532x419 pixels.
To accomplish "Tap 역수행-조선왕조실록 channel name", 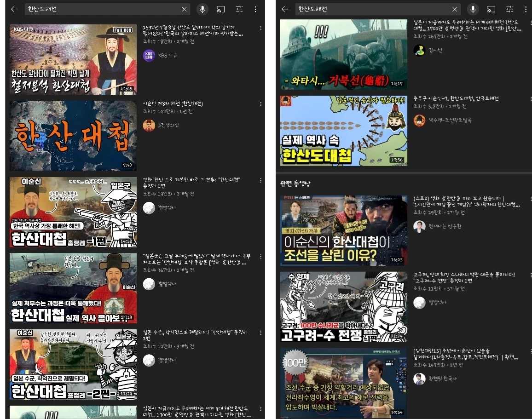I will click(450, 120).
